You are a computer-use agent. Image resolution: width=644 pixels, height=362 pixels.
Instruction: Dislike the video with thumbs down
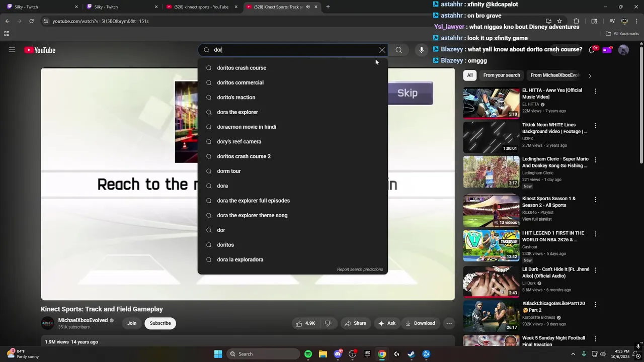[328, 323]
